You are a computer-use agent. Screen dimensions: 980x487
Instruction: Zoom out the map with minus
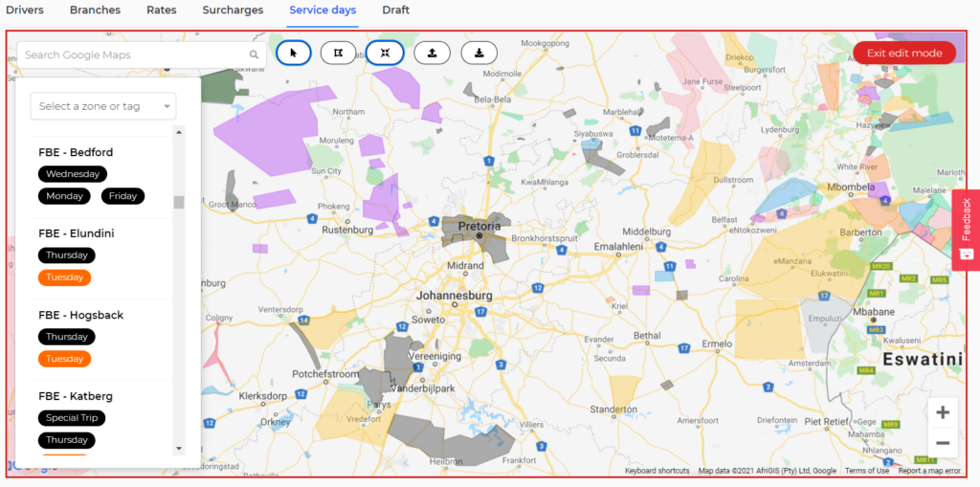click(943, 443)
